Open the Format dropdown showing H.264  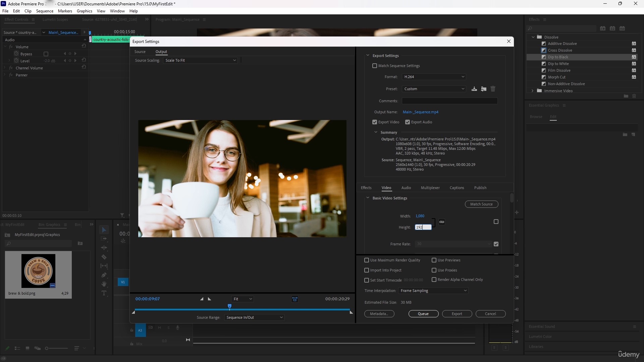434,77
